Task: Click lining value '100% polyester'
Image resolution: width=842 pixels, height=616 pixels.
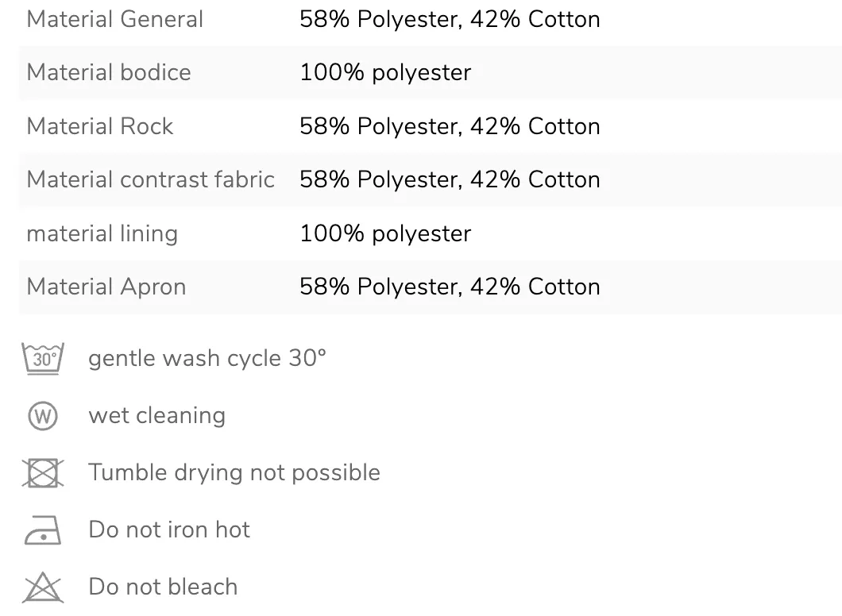Action: (385, 234)
